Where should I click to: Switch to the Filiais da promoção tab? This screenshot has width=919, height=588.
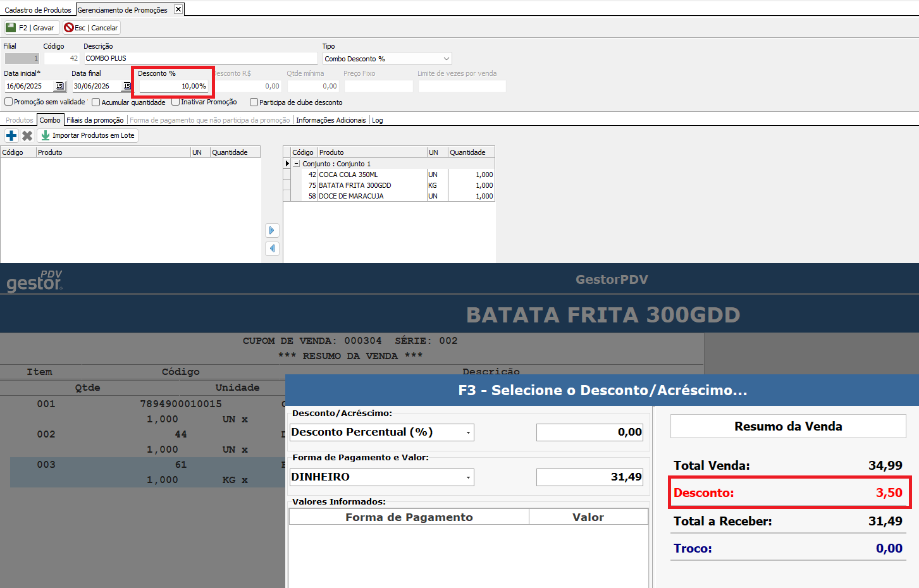pos(95,120)
